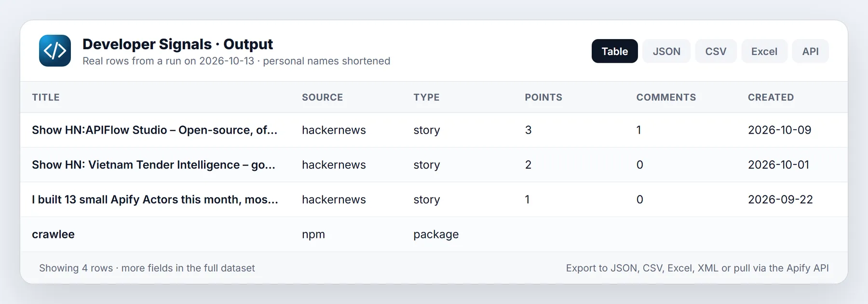Screen dimensions: 868x304
Task: Switch to the Table tab
Action: coord(614,51)
